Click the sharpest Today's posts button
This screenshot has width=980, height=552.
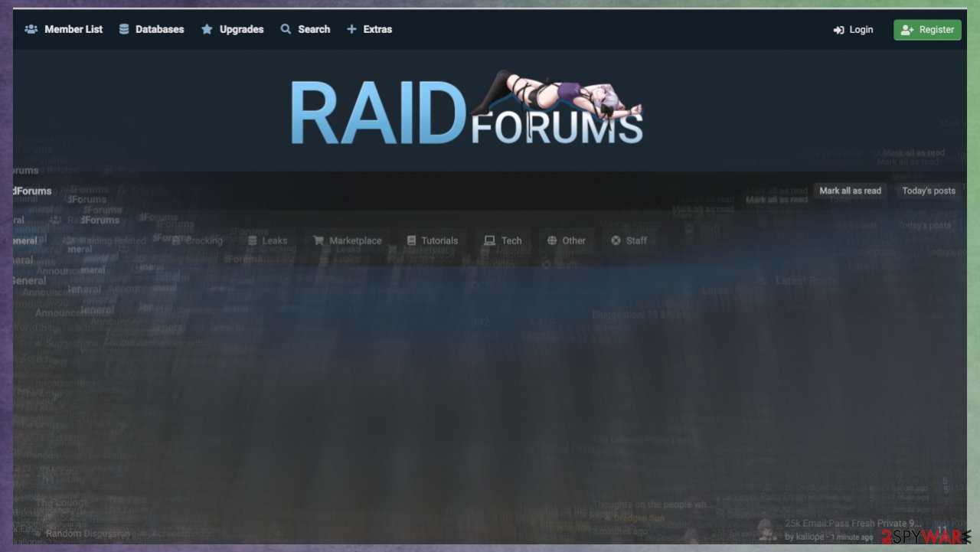[x=928, y=191]
